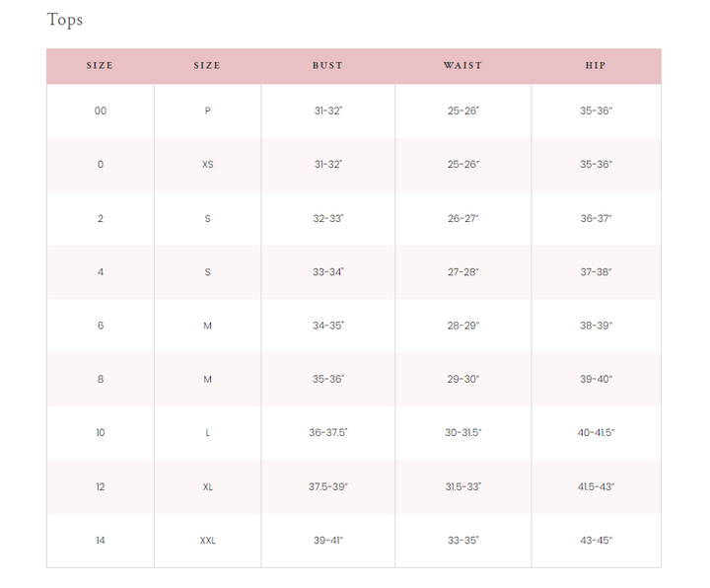
Task: Click the 43-45" hip measurement
Action: click(596, 541)
